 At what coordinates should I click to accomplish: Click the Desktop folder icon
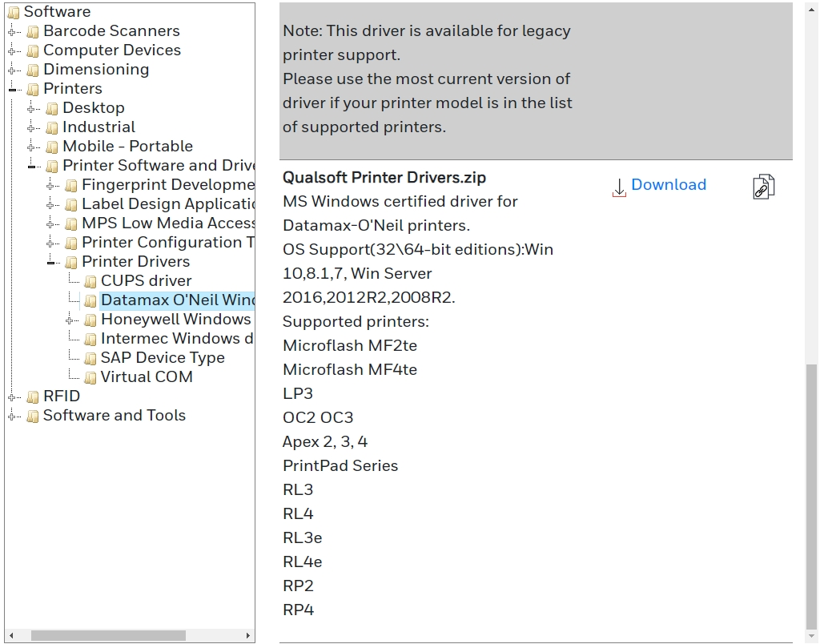coord(52,108)
